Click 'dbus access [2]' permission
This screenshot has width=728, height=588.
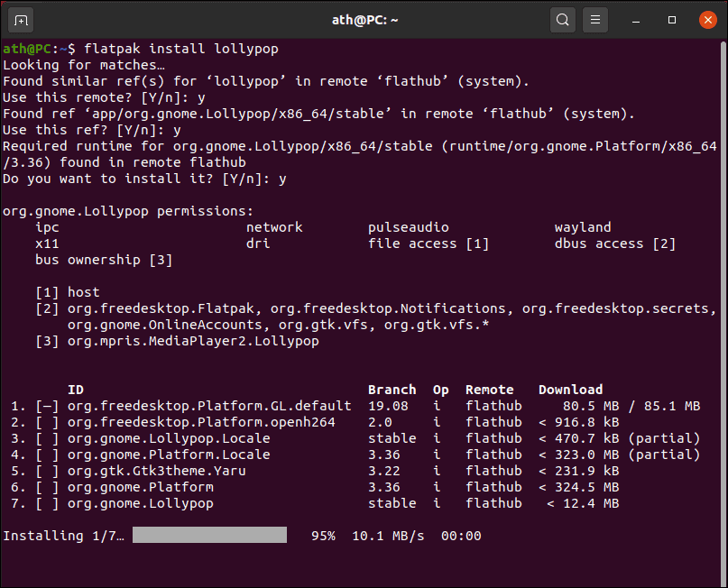tap(614, 243)
